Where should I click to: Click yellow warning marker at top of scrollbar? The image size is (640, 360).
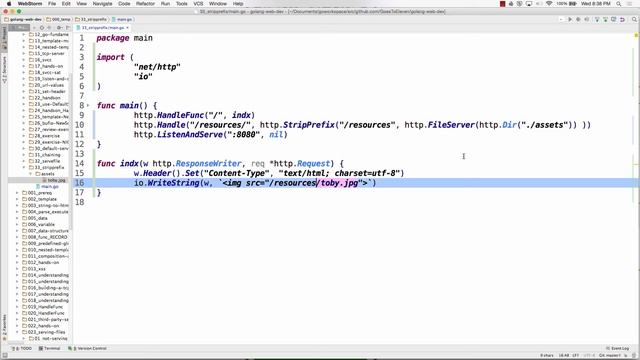click(x=636, y=36)
